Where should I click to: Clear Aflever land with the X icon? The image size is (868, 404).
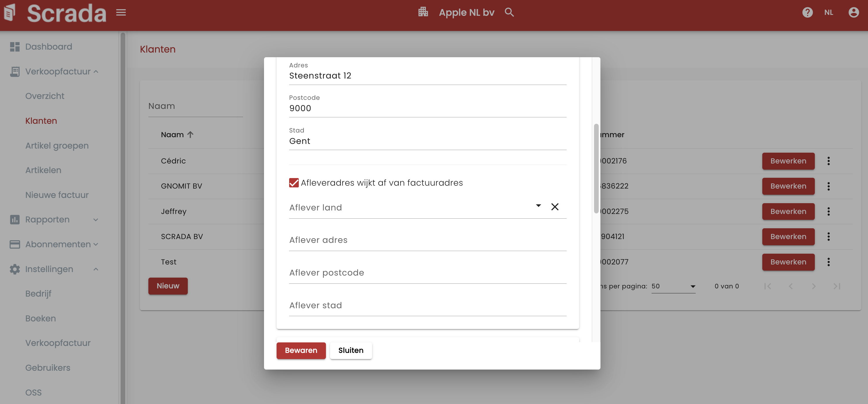pyautogui.click(x=555, y=207)
